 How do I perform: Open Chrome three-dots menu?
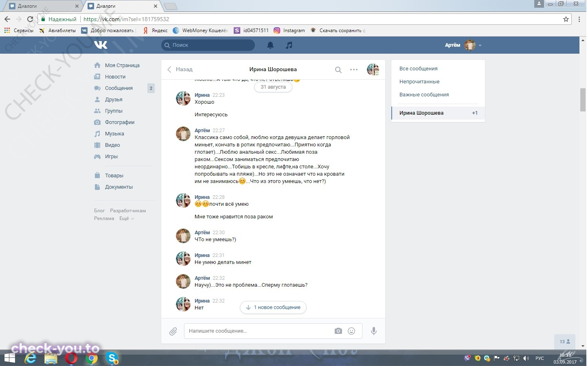(579, 19)
